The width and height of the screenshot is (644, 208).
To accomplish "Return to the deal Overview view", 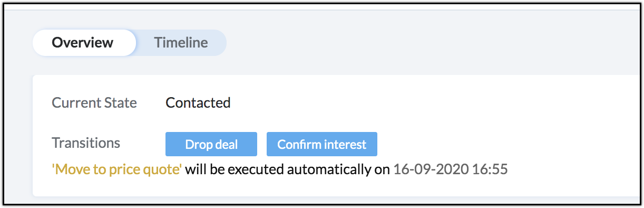I will pos(83,43).
